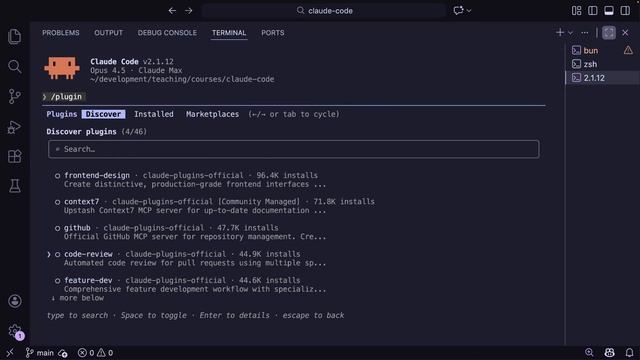Click the 96.4K installs text
This screenshot has height=360, width=640.
coord(287,176)
